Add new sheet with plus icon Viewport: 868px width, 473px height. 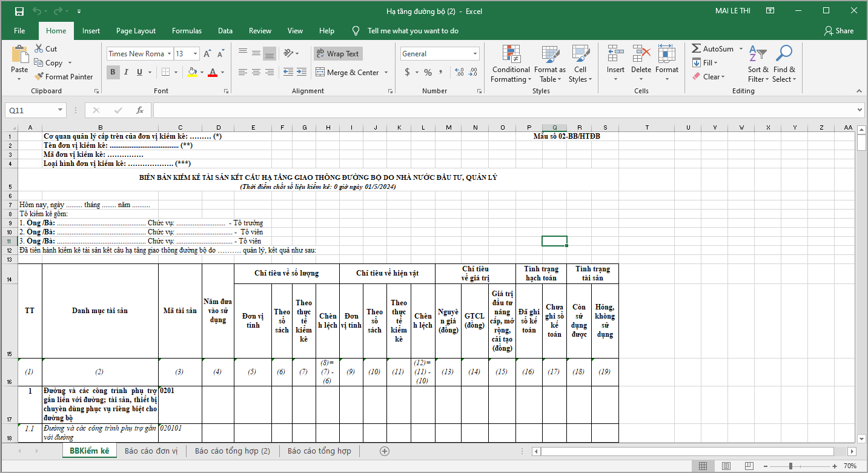point(384,451)
